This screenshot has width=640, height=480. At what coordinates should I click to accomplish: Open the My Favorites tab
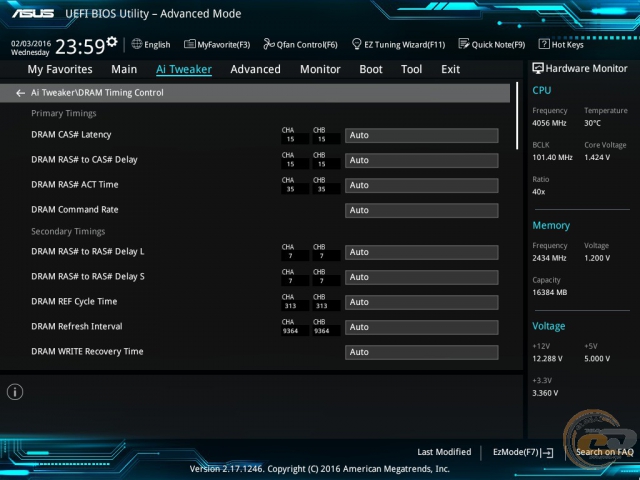click(60, 69)
